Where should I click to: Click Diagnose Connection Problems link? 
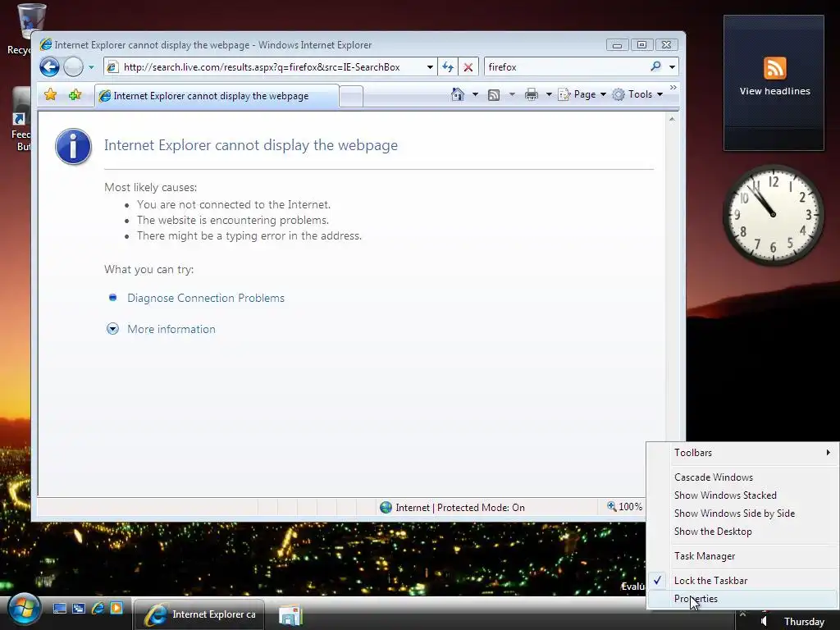[x=206, y=298]
